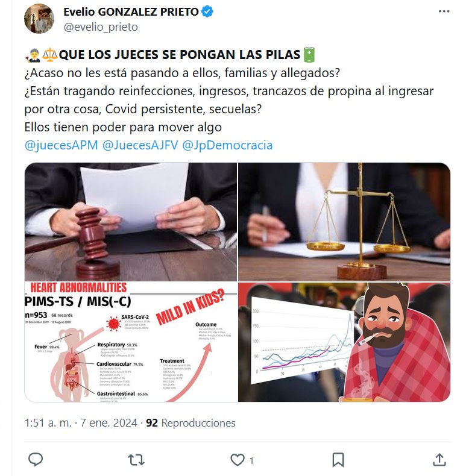Screen dimensions: 463x476
Task: Open the judge with gavel photo
Action: pos(131,222)
